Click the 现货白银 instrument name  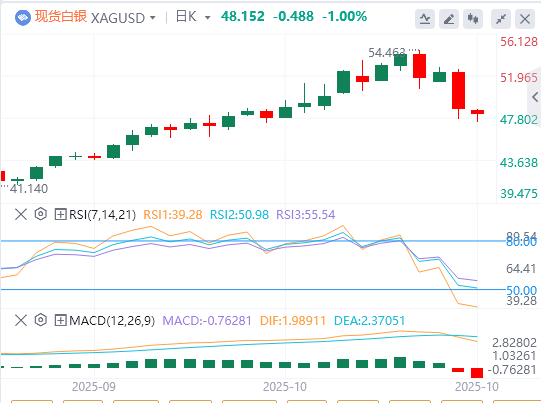pos(61,17)
